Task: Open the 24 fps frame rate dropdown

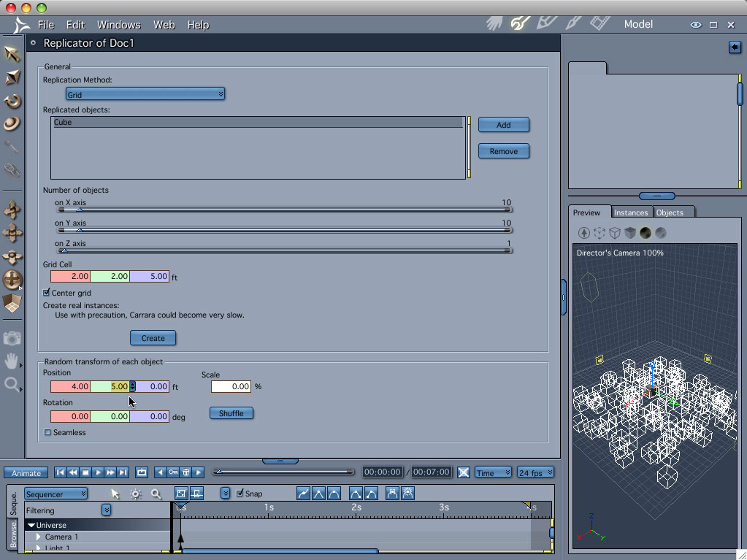Action: (535, 473)
